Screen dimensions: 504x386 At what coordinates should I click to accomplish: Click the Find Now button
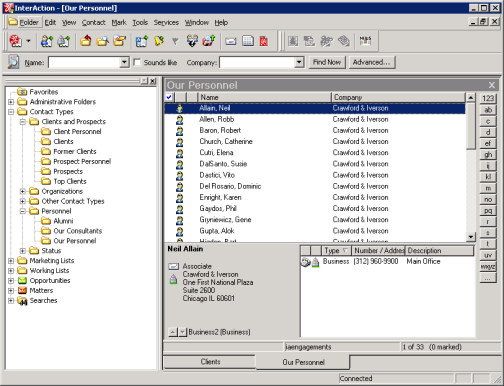pyautogui.click(x=327, y=62)
